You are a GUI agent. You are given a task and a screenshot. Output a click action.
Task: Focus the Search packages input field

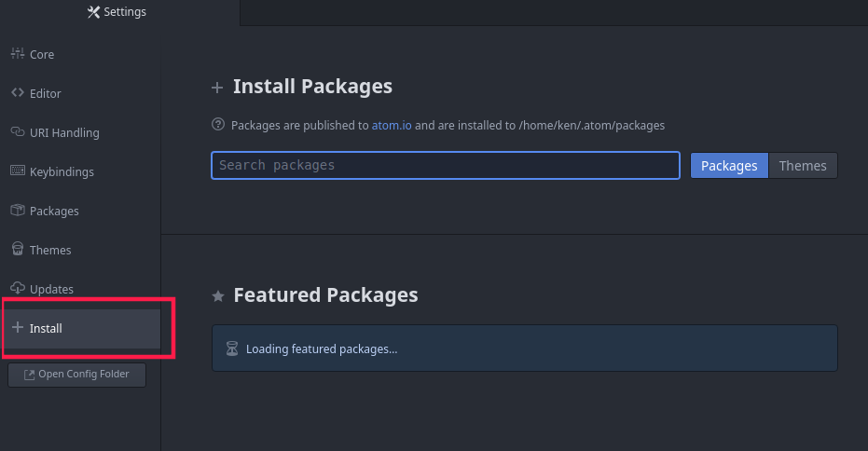pos(445,166)
